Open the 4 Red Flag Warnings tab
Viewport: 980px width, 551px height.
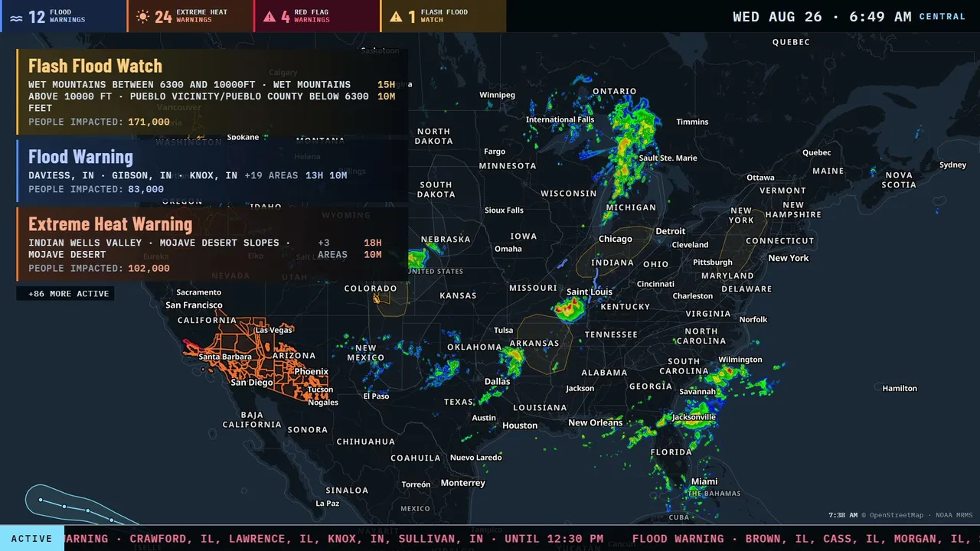pyautogui.click(x=317, y=16)
